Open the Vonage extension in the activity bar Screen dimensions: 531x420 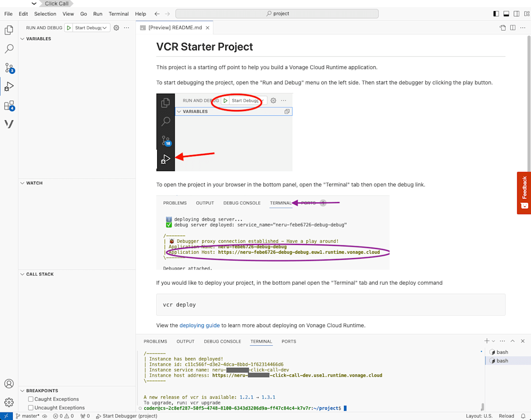click(x=9, y=124)
